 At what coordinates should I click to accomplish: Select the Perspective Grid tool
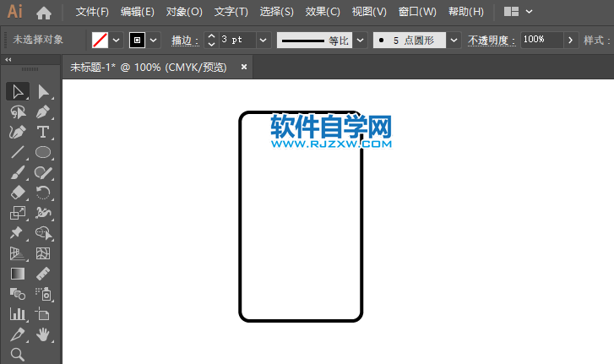pyautogui.click(x=18, y=253)
